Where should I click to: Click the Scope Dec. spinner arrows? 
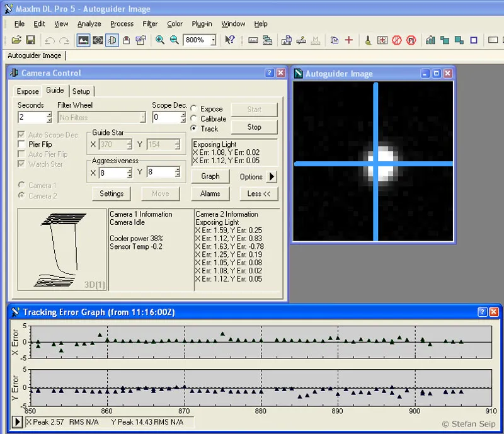tap(183, 117)
